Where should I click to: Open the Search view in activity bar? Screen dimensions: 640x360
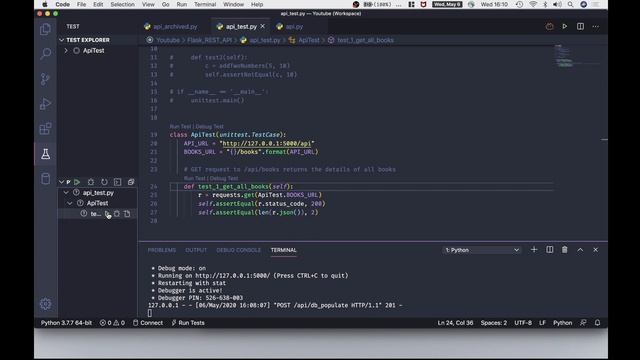coord(45,53)
